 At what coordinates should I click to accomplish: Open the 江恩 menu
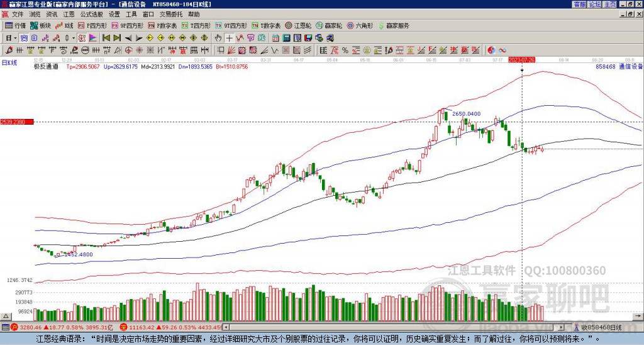click(69, 14)
